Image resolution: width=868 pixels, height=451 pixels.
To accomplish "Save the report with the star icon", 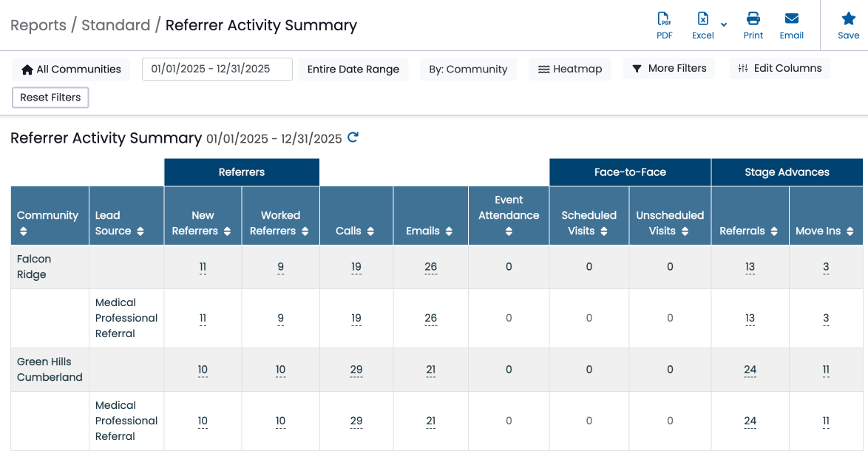I will point(848,25).
